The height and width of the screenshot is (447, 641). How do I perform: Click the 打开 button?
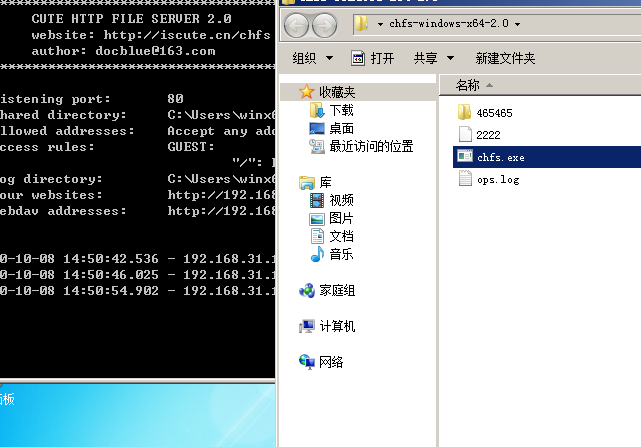[x=382, y=58]
